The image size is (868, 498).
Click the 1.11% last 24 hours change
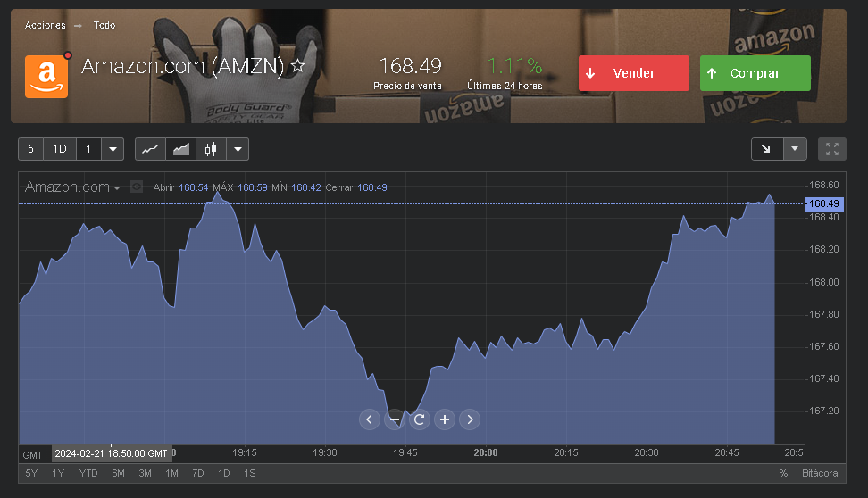coord(514,66)
